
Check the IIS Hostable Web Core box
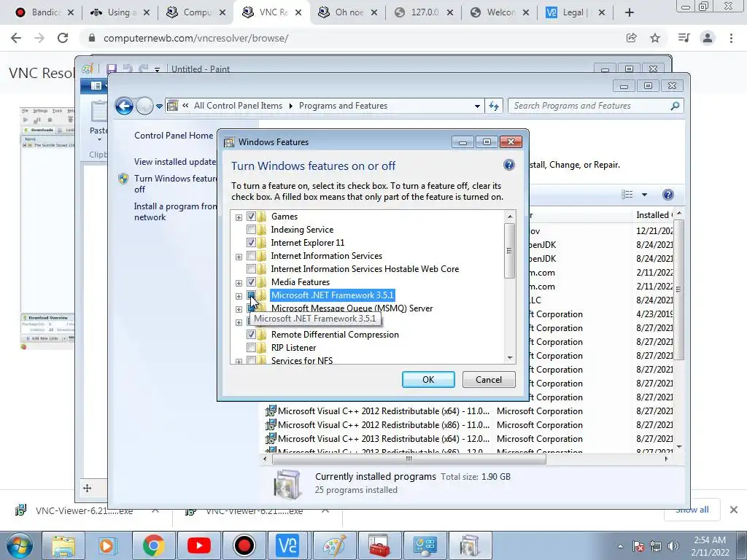(251, 268)
